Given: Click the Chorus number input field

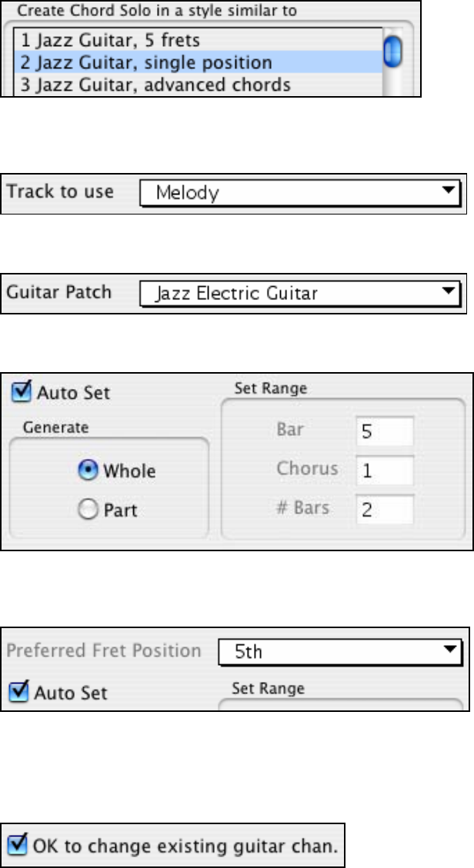Looking at the screenshot, I should pyautogui.click(x=385, y=470).
